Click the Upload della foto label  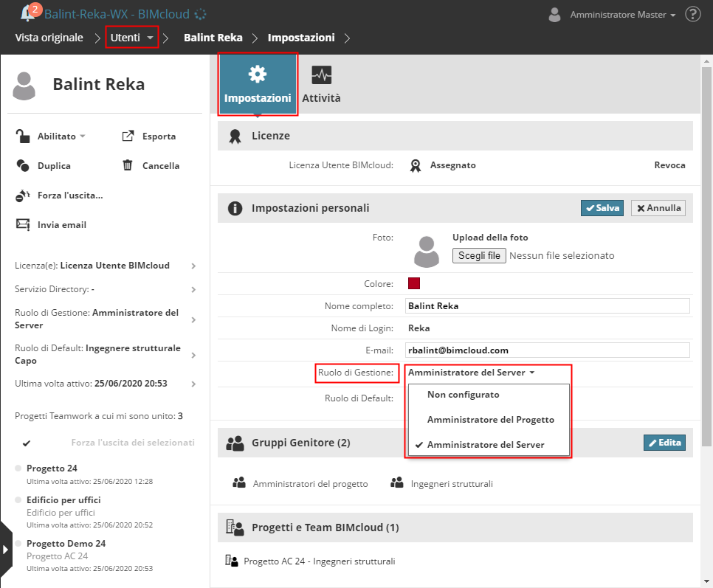pos(490,238)
